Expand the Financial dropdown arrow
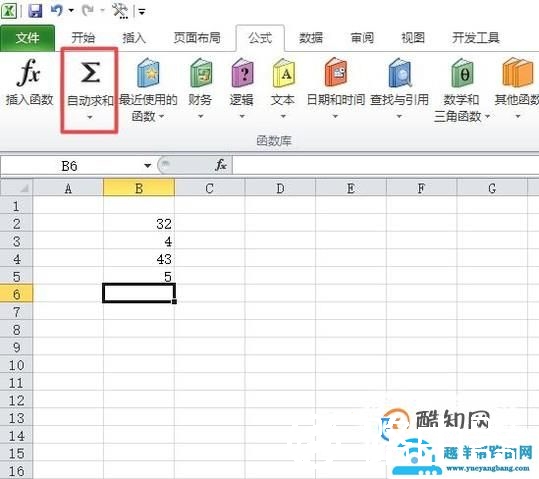Viewport: 539px width, 479px height. (200, 116)
